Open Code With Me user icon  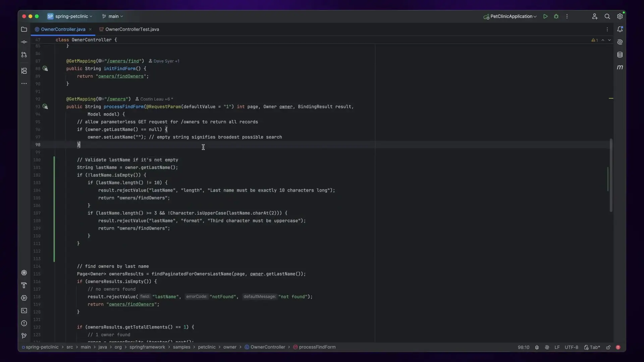pyautogui.click(x=595, y=16)
